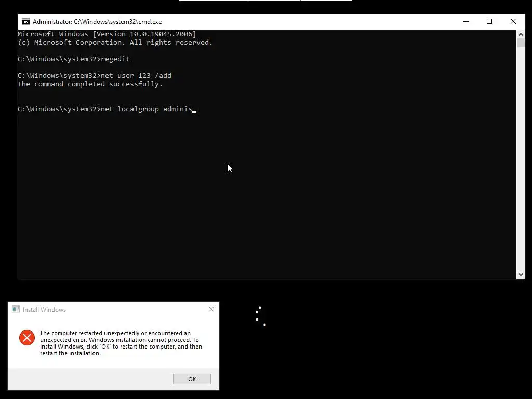This screenshot has width=532, height=399.
Task: Click OK in the Install Windows dialog
Action: (192, 379)
